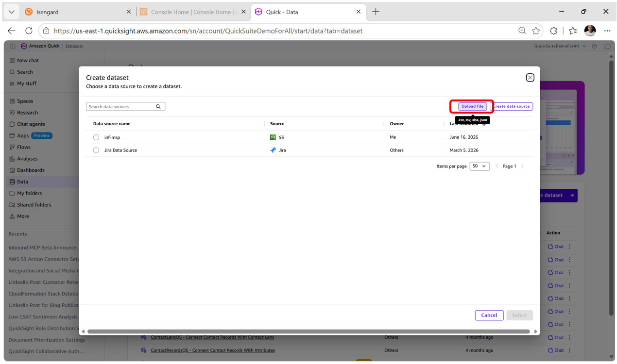Bookmark this page with star icon

click(536, 31)
